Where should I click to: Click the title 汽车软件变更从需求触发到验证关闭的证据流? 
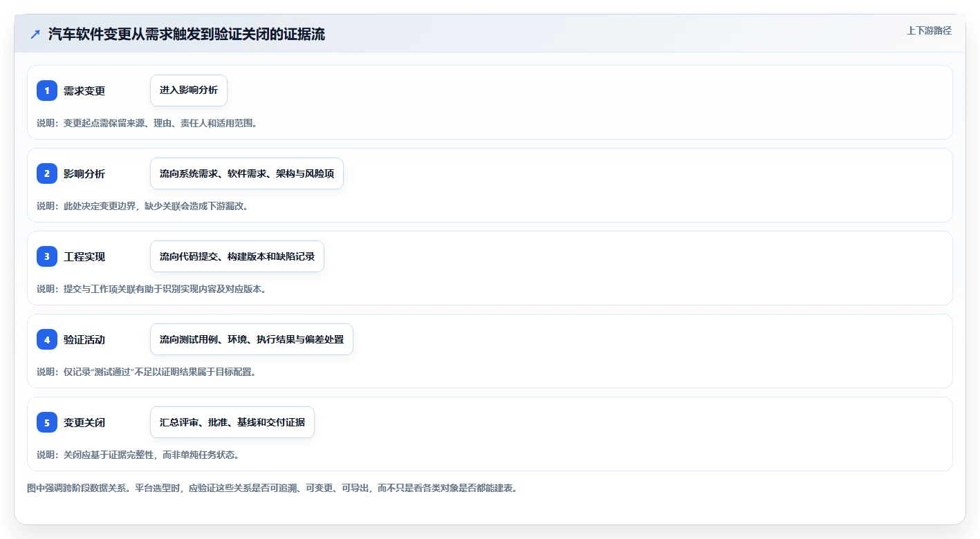coord(187,35)
